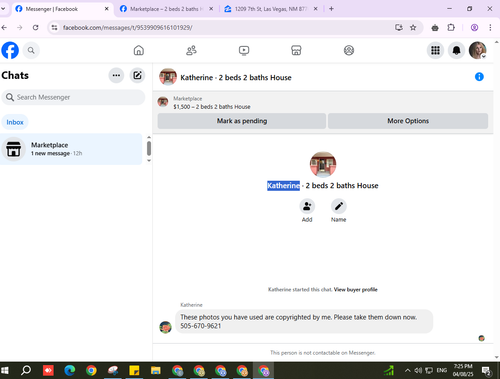500x379 pixels.
Task: Open the $1,500 – 2 beds 2 baths House listing
Action: tap(212, 107)
